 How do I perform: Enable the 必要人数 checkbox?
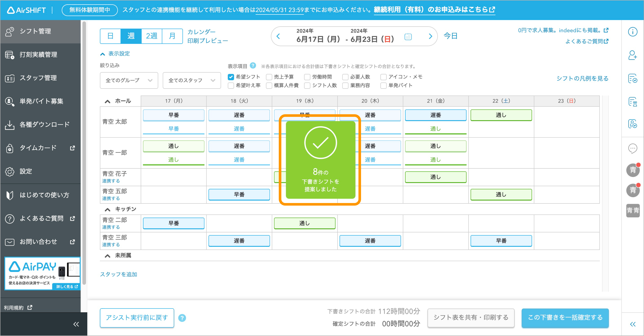coord(345,77)
